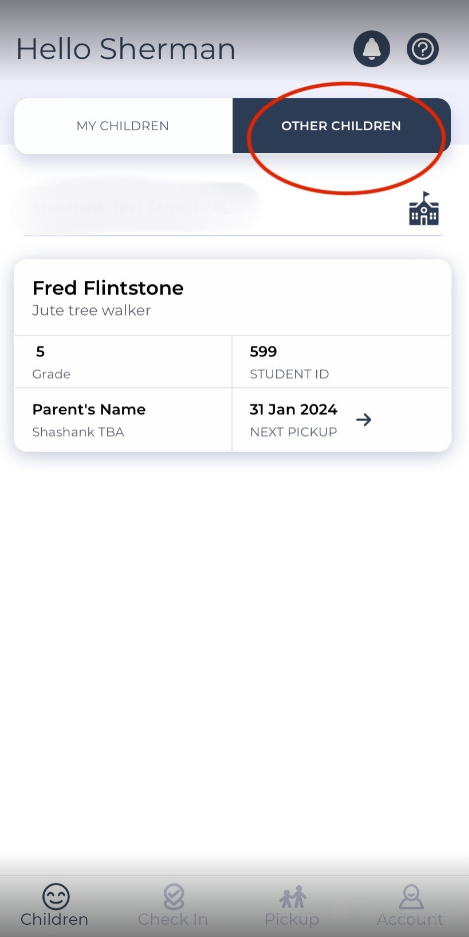Click the Next Pickup label
Viewport: 469px width, 937px height.
point(293,432)
